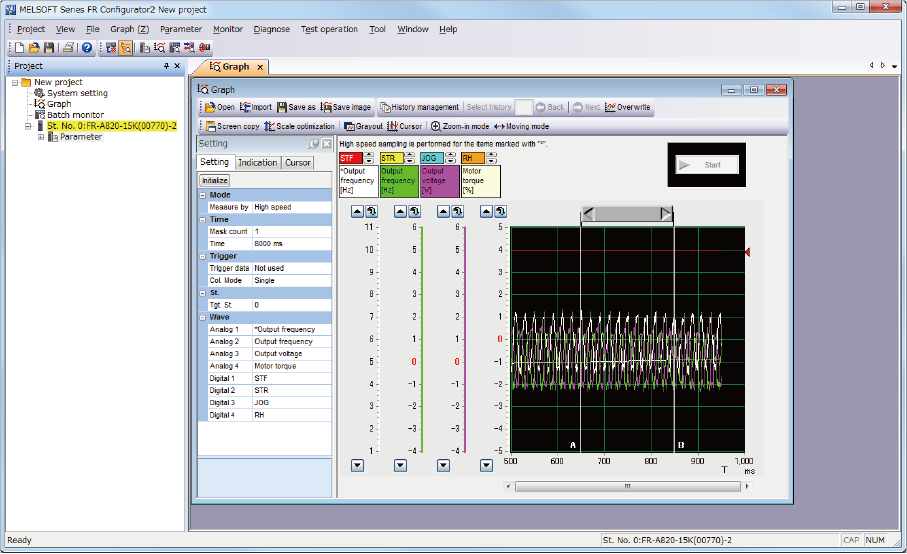Toggle Grayout mode

pyautogui.click(x=363, y=126)
